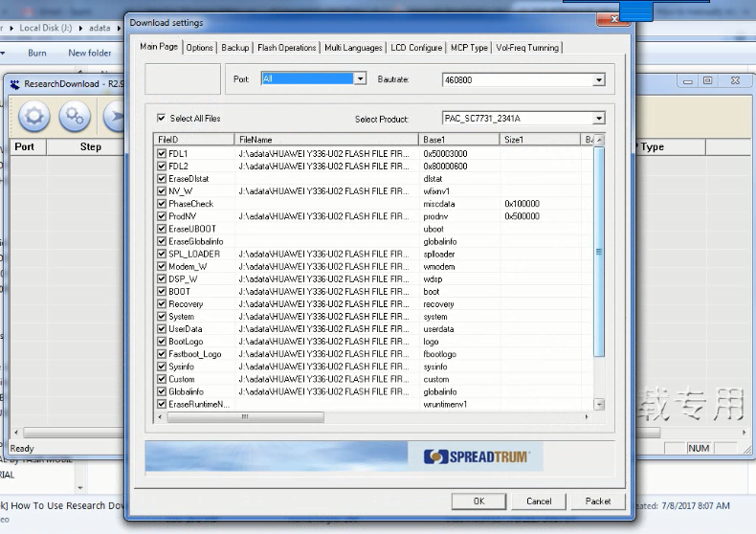Toggle Select All Files checkbox
Screen dimensions: 756x534
(x=162, y=118)
